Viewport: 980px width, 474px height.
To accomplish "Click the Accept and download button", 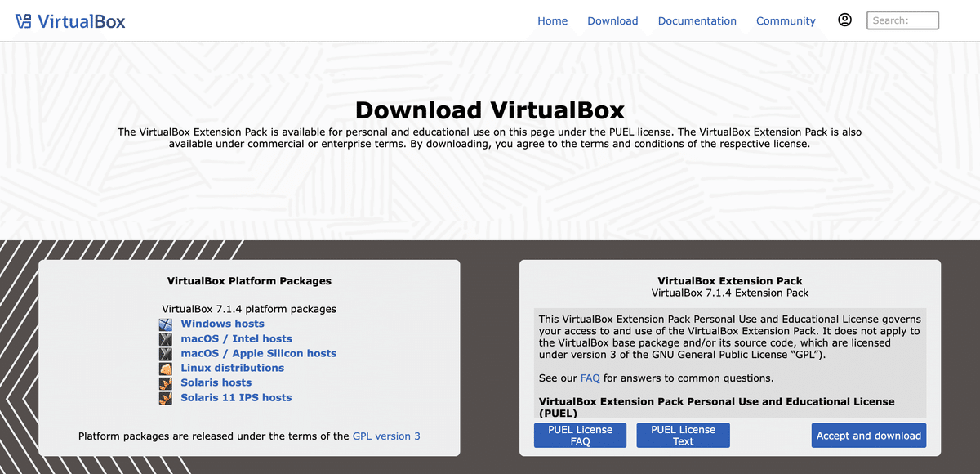I will tap(869, 436).
